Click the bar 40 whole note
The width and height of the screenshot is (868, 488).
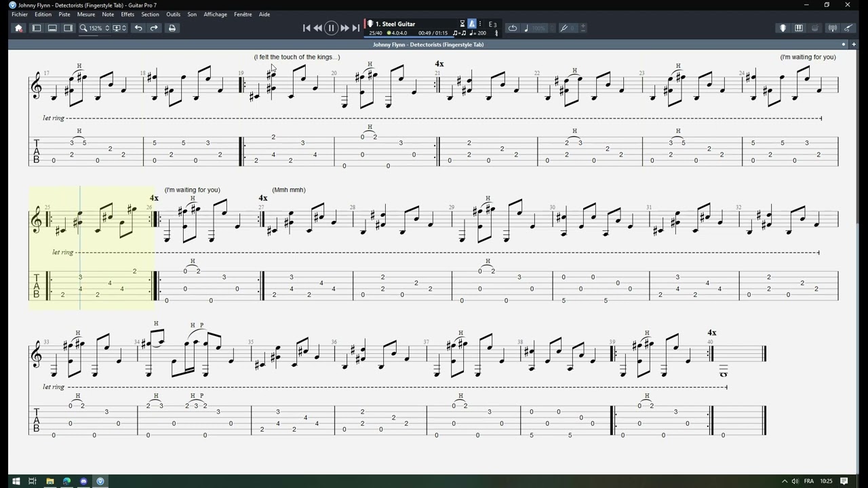coord(724,374)
